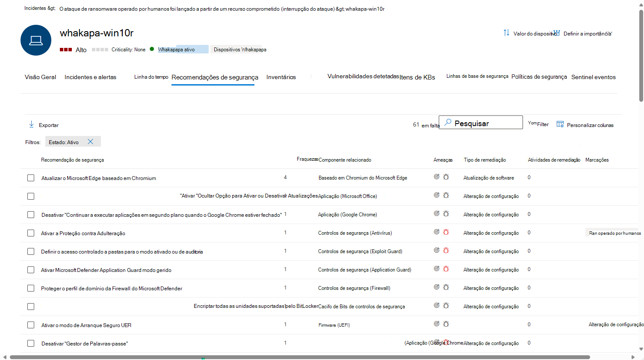Click Personalizar colunas button

point(585,124)
